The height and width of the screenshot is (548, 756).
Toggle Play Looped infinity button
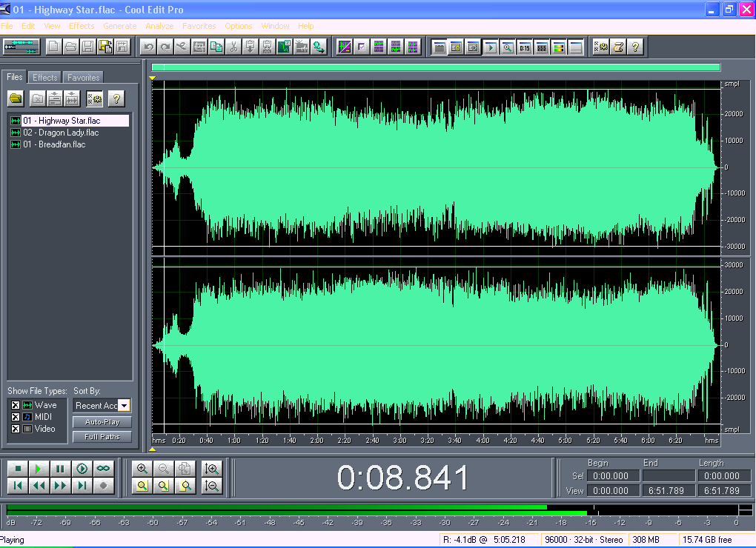(103, 469)
